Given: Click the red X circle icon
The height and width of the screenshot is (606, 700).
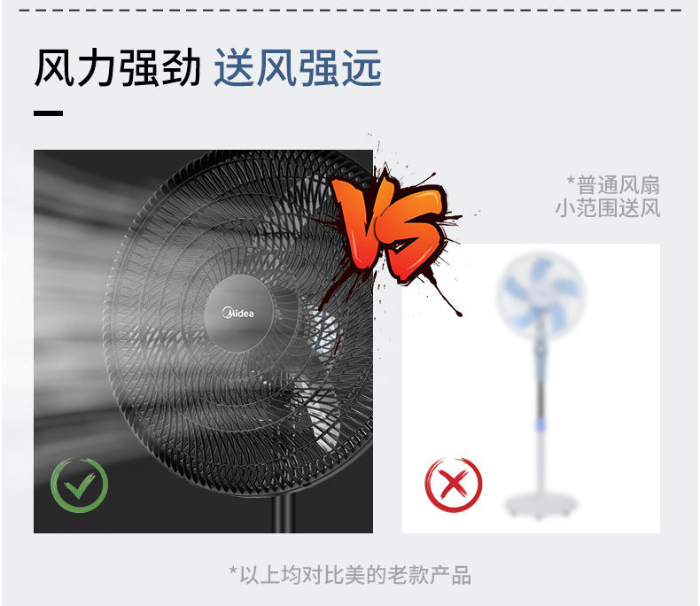Looking at the screenshot, I should tap(453, 484).
